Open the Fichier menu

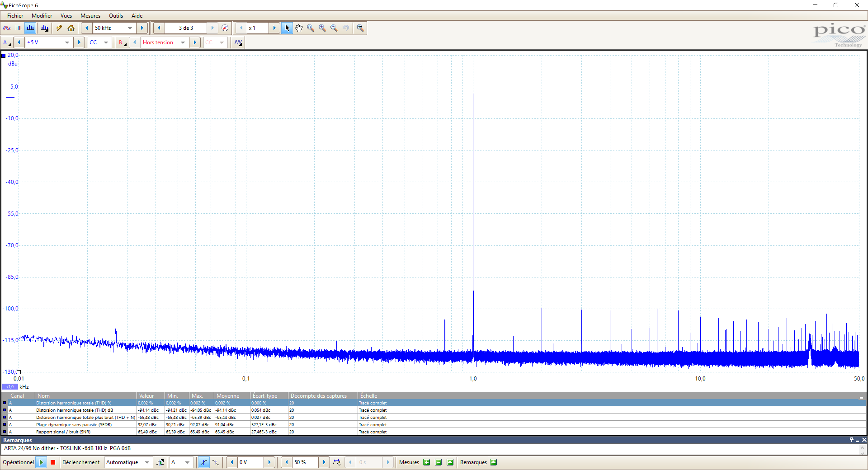[15, 16]
